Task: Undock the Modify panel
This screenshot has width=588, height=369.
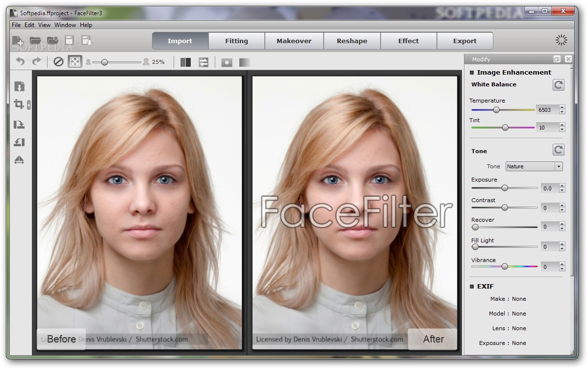Action: 557,59
